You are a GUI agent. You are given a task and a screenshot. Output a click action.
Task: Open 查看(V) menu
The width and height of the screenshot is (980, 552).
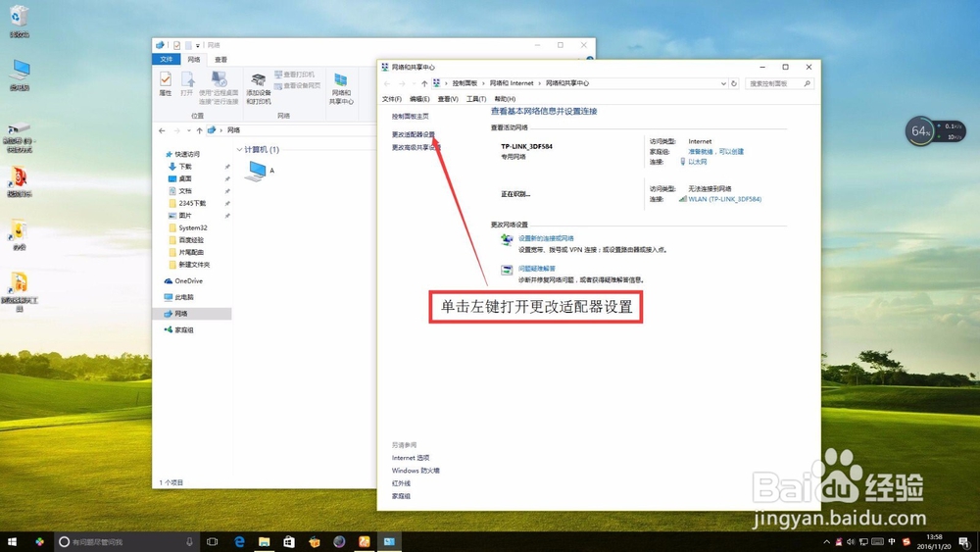[448, 99]
